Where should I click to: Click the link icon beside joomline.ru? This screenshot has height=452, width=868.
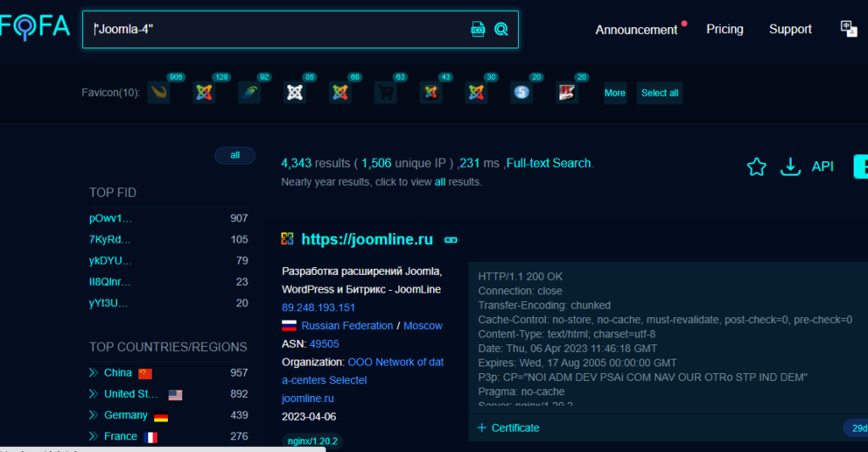point(451,240)
